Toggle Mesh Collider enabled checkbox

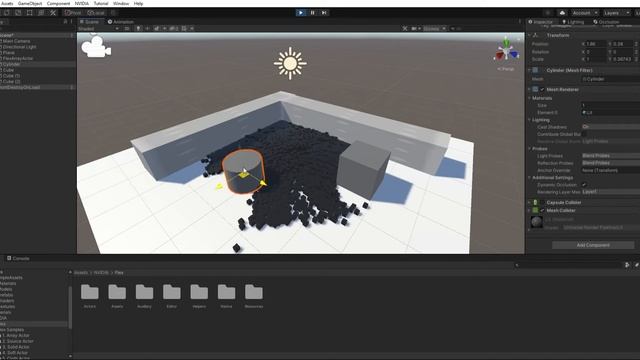click(542, 211)
